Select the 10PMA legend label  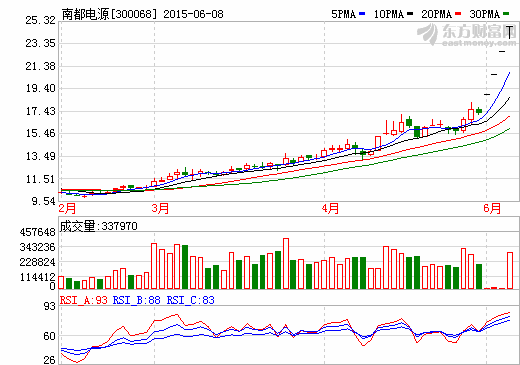click(388, 14)
